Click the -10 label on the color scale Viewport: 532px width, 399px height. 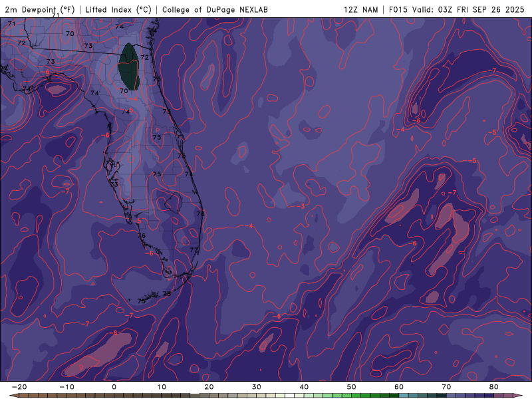click(x=66, y=387)
